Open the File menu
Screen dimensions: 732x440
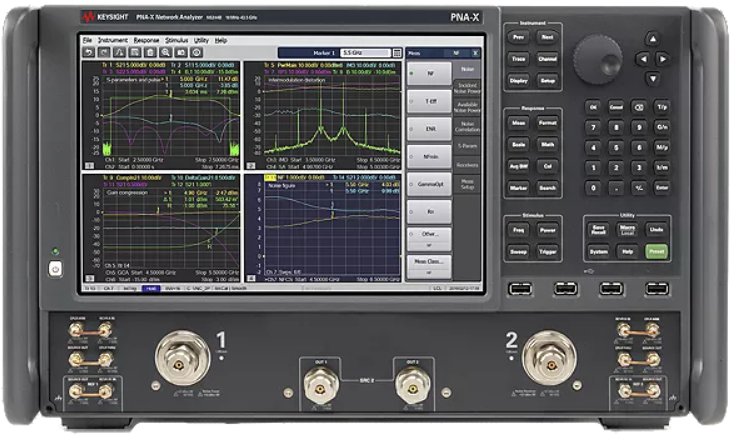coord(87,41)
